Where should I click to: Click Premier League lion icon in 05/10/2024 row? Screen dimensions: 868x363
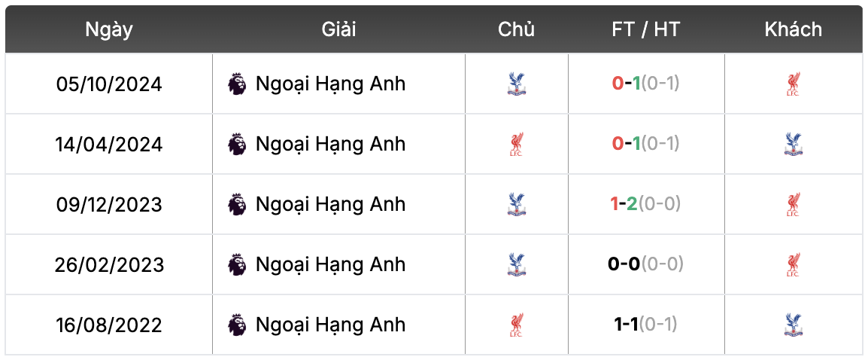(237, 84)
